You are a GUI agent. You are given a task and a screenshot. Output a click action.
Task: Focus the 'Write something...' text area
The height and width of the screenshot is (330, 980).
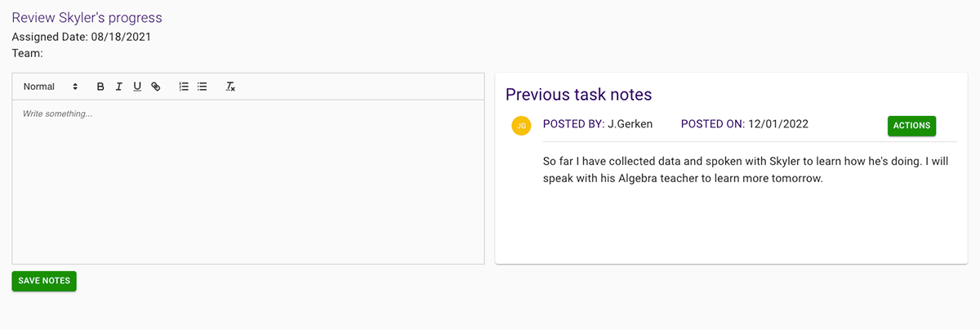tap(248, 181)
